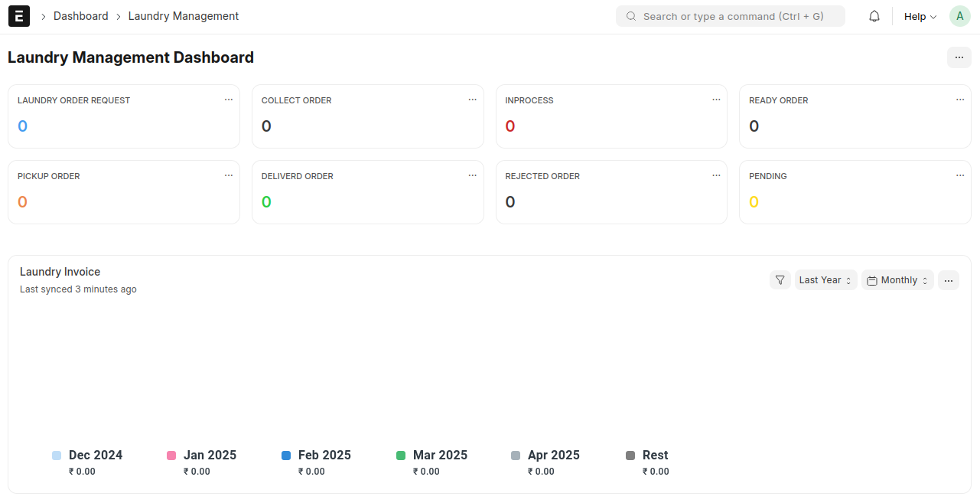The height and width of the screenshot is (503, 980).
Task: Open the Laundry Invoice chart options menu
Action: 949,279
